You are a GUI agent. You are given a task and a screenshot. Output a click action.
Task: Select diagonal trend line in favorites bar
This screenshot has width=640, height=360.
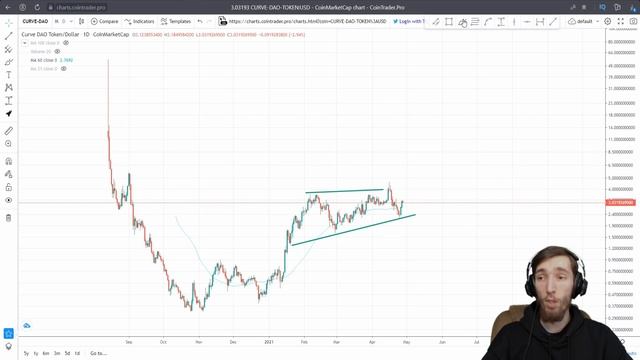click(553, 22)
